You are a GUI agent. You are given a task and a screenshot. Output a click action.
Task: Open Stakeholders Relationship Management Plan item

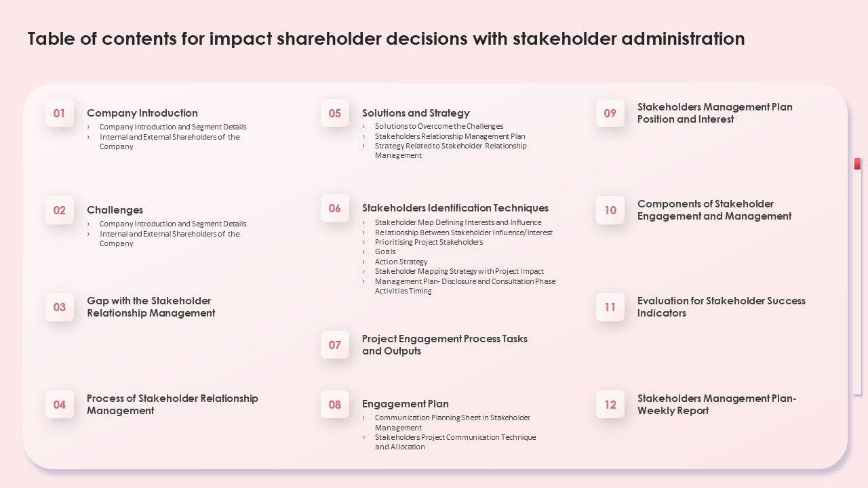point(450,136)
